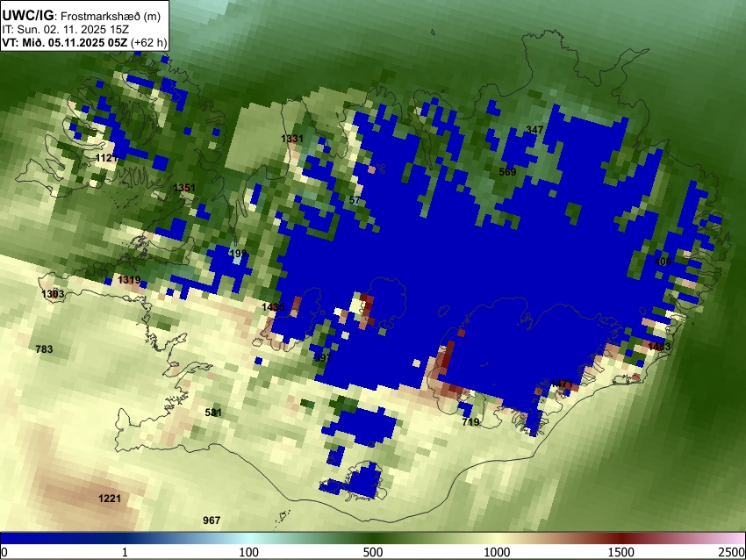Click the map value 967

point(212,521)
